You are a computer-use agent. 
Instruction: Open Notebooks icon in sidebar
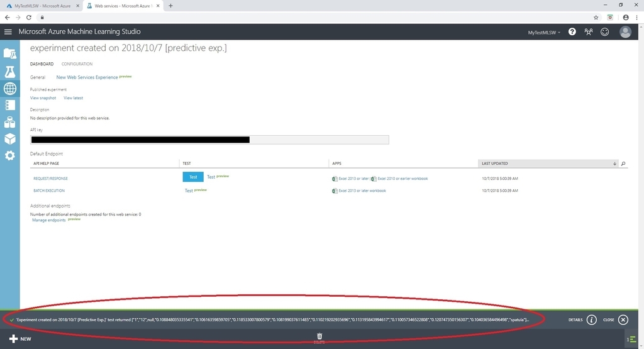10,105
